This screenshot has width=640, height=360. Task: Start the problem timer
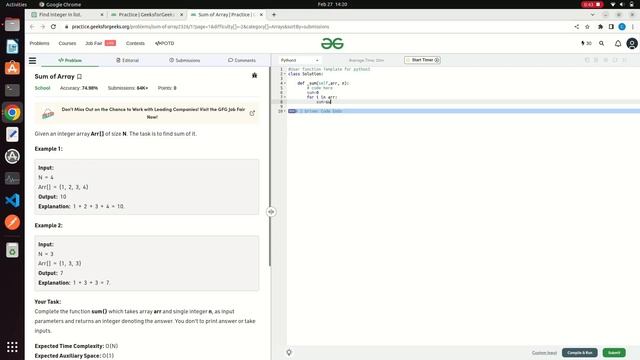(x=422, y=60)
